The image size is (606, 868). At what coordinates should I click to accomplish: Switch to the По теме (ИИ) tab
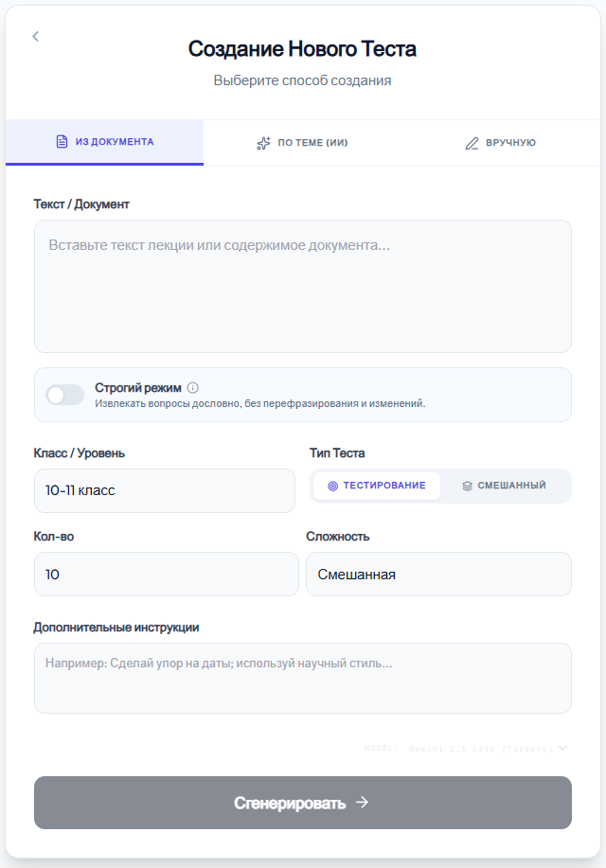pyautogui.click(x=302, y=143)
